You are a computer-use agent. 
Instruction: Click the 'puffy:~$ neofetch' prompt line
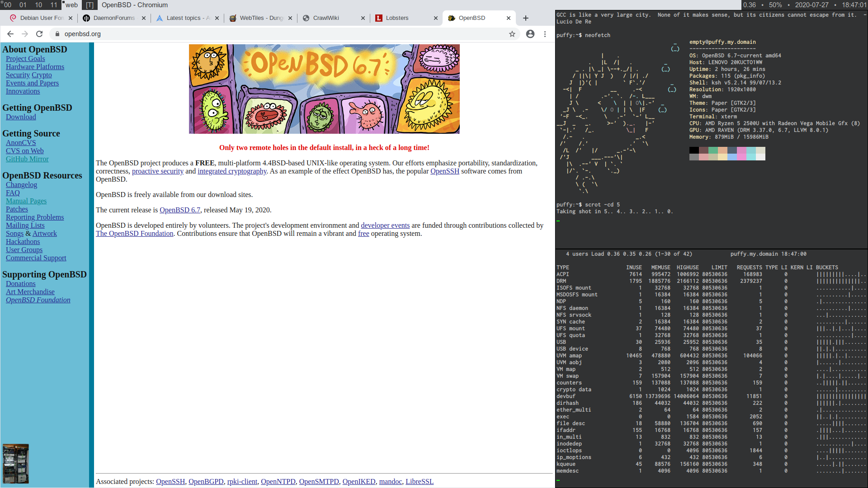tap(583, 35)
